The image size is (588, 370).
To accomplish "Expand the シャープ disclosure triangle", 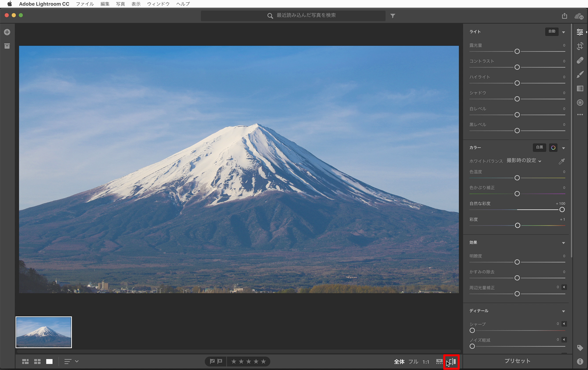I will point(564,324).
